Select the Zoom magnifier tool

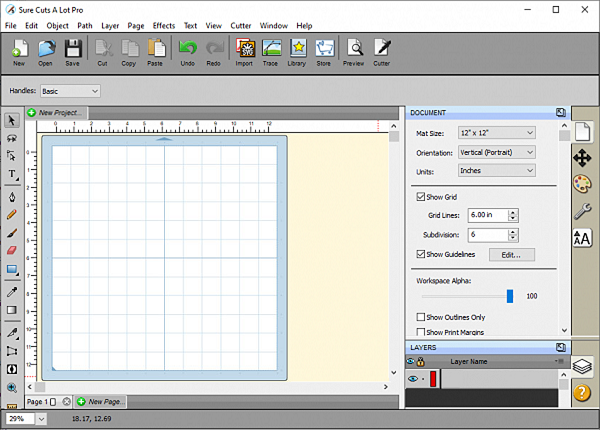[x=12, y=388]
